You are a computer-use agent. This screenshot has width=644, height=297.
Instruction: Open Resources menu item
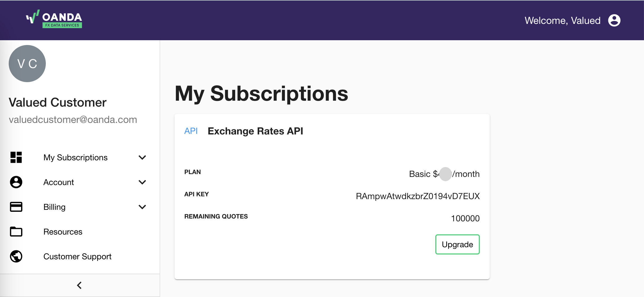(x=80, y=232)
